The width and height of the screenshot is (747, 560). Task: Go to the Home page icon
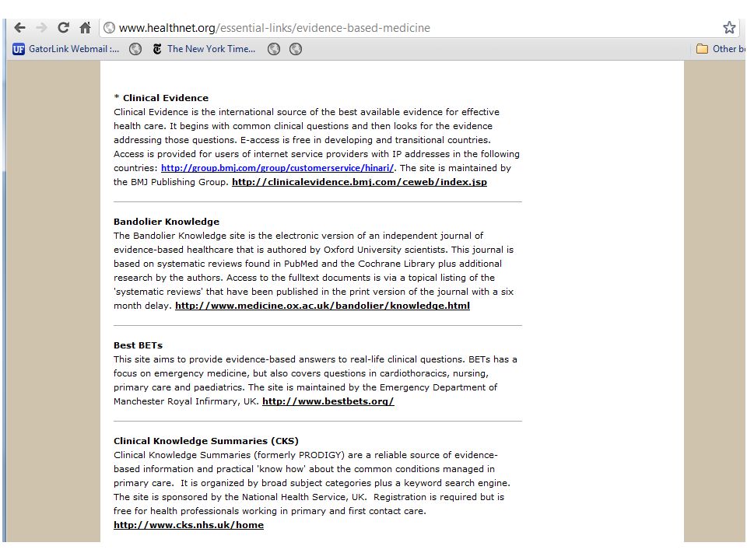pos(86,28)
